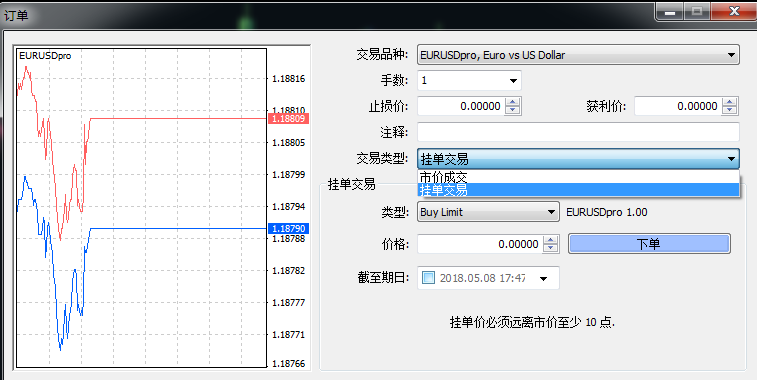Open the volume lots dropdown
Viewport: 757px width, 380px height.
tap(513, 81)
